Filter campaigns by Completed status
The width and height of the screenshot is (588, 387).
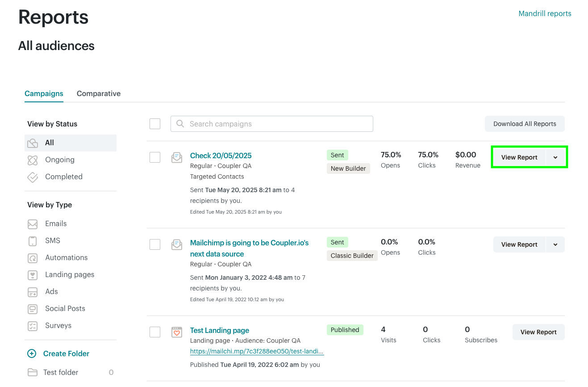[63, 177]
